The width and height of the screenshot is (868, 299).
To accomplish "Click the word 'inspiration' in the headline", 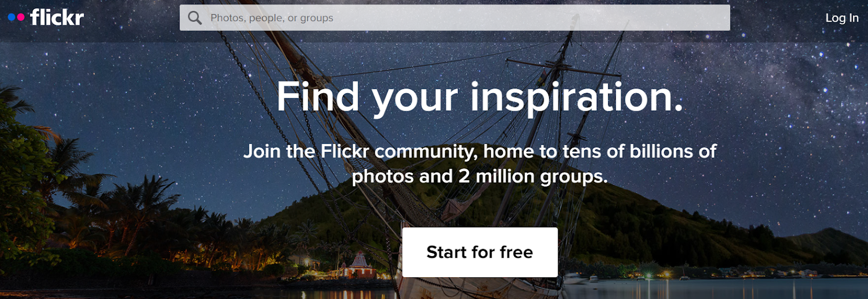I will [571, 97].
